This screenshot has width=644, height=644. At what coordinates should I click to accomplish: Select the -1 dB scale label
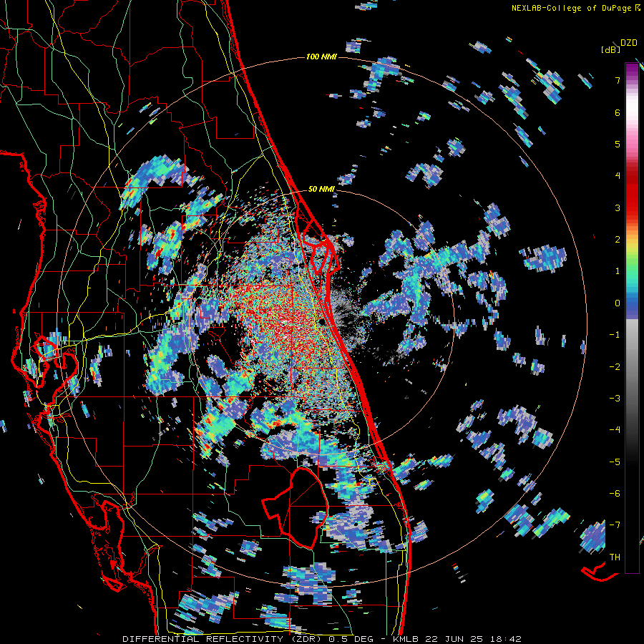[x=615, y=335]
